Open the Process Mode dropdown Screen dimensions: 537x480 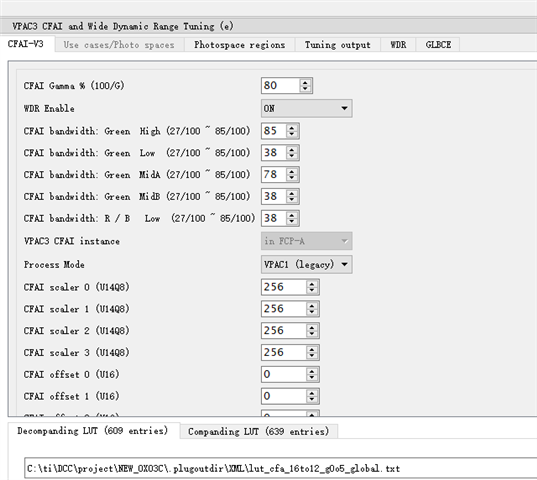click(307, 264)
